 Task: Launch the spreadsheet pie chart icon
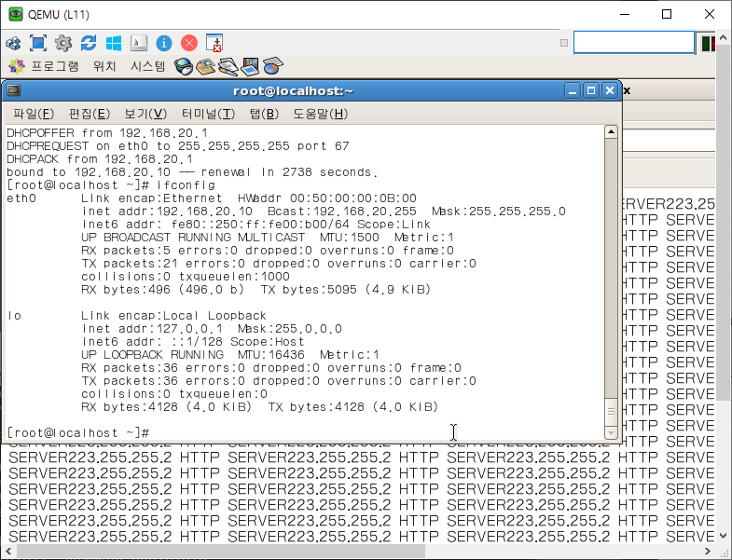point(273,66)
